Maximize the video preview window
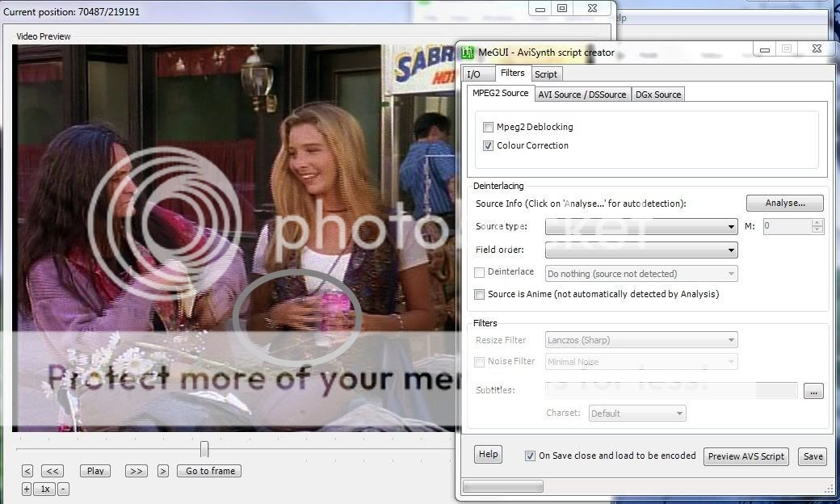 tap(562, 9)
